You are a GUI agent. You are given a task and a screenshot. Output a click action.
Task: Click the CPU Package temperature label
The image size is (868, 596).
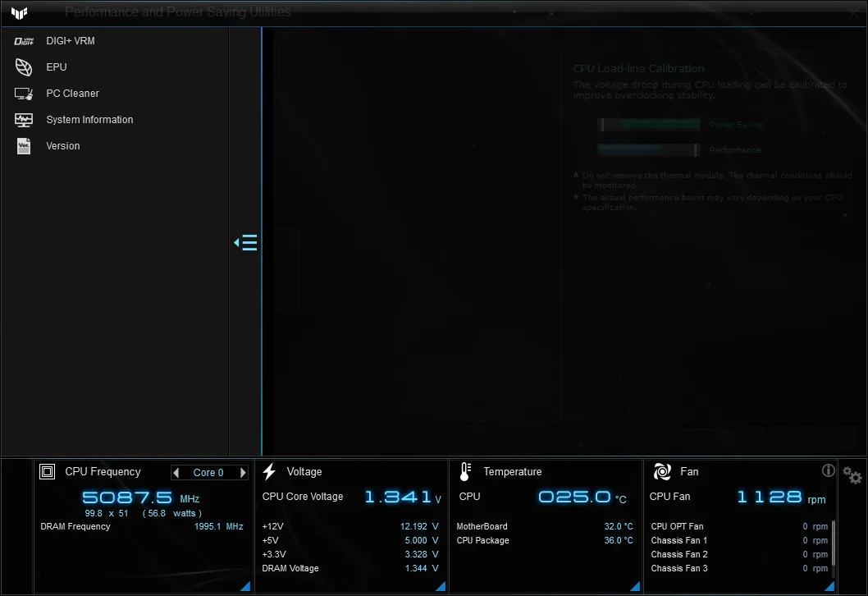coord(482,541)
